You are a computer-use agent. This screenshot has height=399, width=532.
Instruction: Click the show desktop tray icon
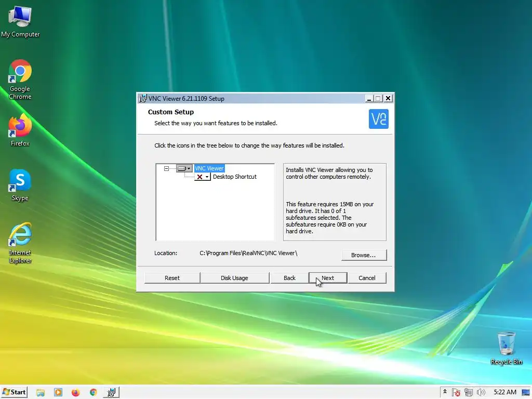coord(526,392)
